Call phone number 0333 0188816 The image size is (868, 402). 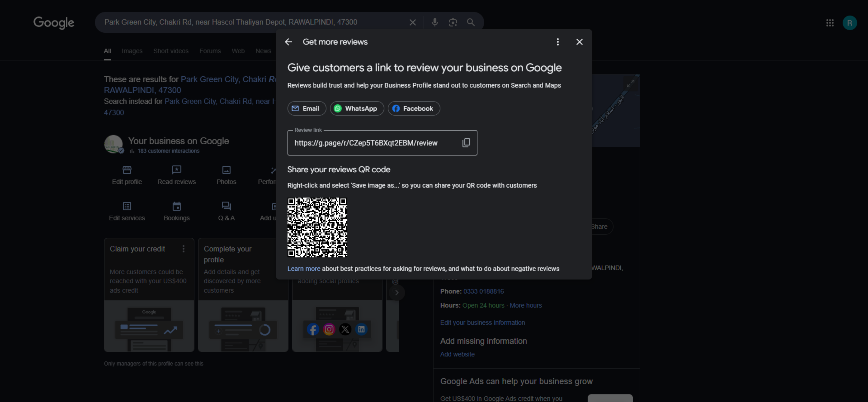coord(483,291)
